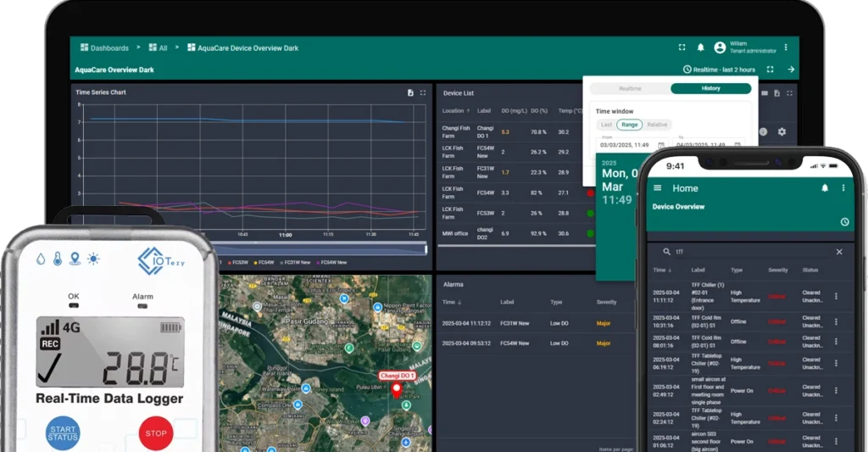
Task: Open the calendar picker for the From date
Action: click(661, 145)
